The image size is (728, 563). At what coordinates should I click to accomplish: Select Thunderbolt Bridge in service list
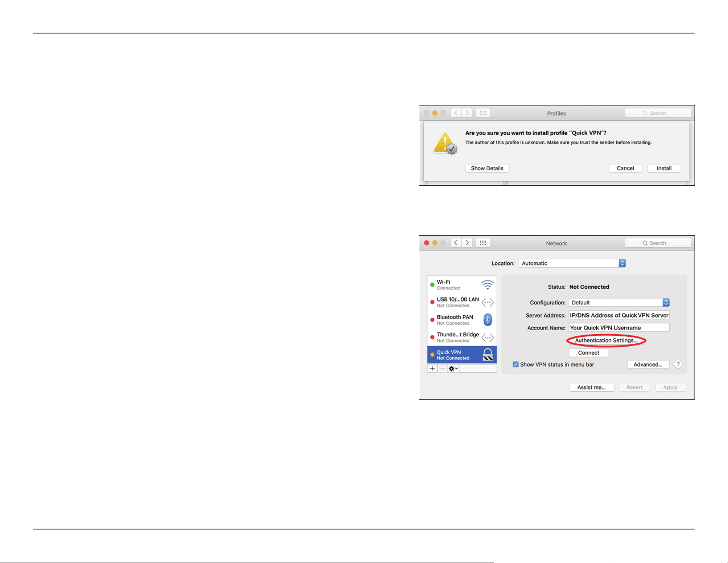462,337
